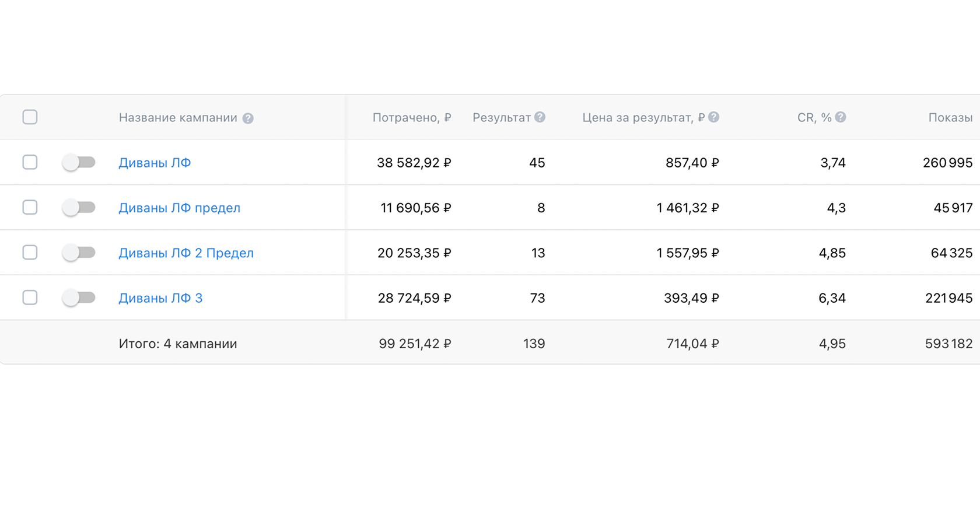Click help icon beside Цена за результат

pyautogui.click(x=713, y=117)
